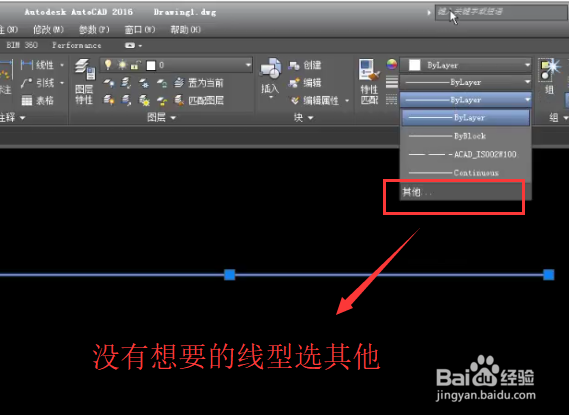This screenshot has height=415, width=569.
Task: Click the right end grip of line
Action: [549, 275]
